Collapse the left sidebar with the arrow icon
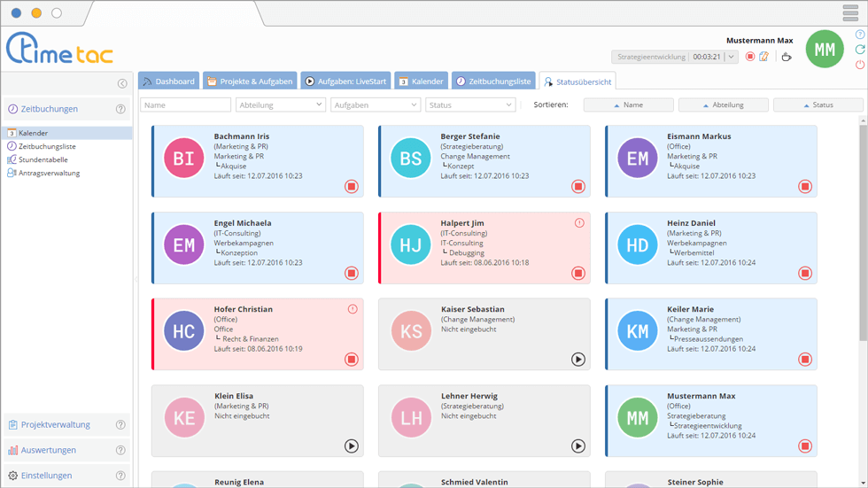This screenshot has height=488, width=868. click(122, 83)
